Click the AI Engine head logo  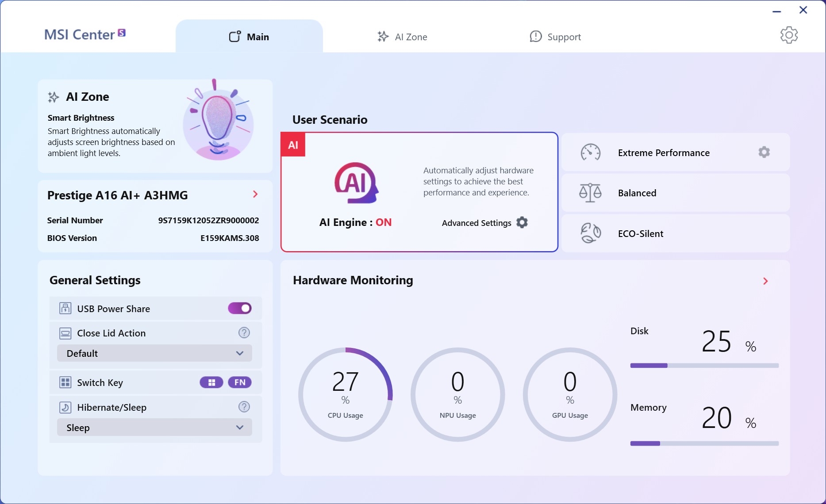click(356, 183)
